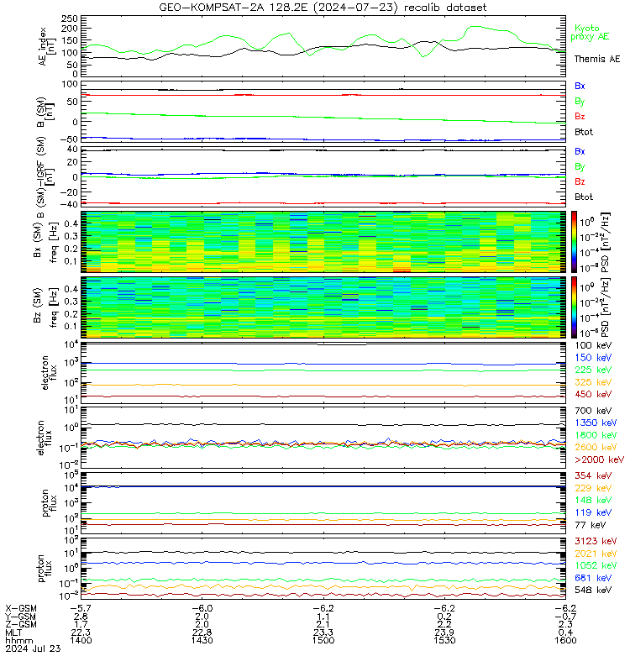This screenshot has height=672, width=630.
Task: Click the 1500 time axis tick label
Action: coord(323,640)
